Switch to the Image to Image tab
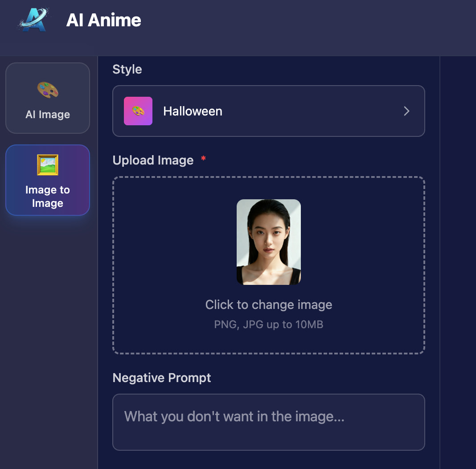 tap(48, 180)
